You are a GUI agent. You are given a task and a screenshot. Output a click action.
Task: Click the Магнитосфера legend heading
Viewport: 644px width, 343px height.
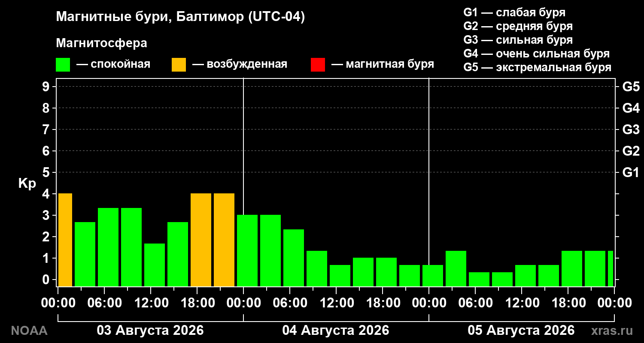click(101, 43)
